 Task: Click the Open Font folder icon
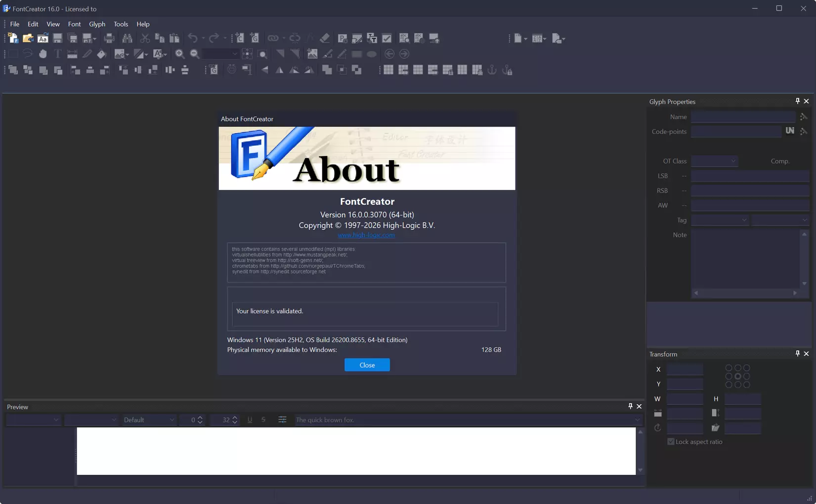click(x=28, y=38)
